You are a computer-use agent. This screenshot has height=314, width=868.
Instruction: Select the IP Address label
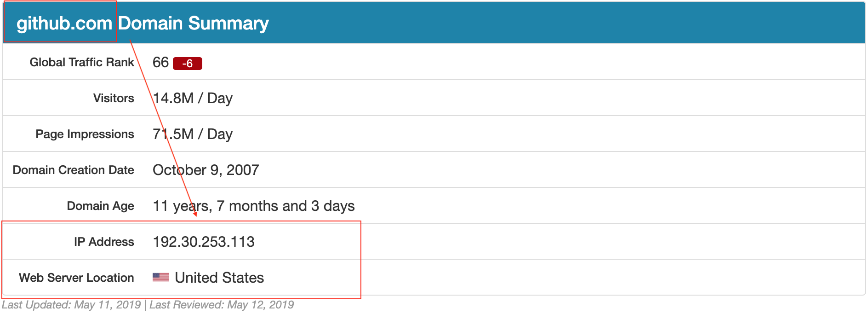click(104, 242)
